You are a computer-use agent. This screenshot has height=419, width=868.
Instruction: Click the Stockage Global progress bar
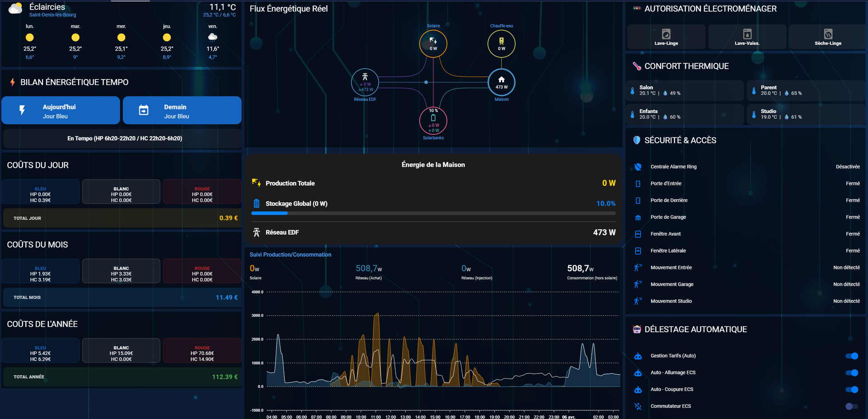tap(433, 213)
